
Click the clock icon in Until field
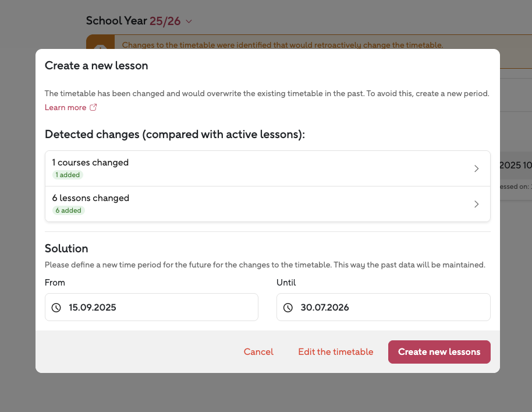(288, 307)
